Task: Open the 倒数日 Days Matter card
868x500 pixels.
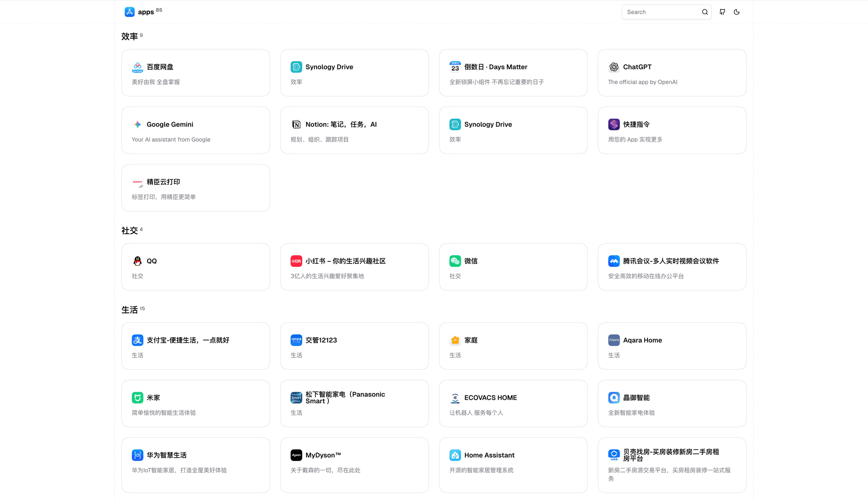Action: (513, 73)
